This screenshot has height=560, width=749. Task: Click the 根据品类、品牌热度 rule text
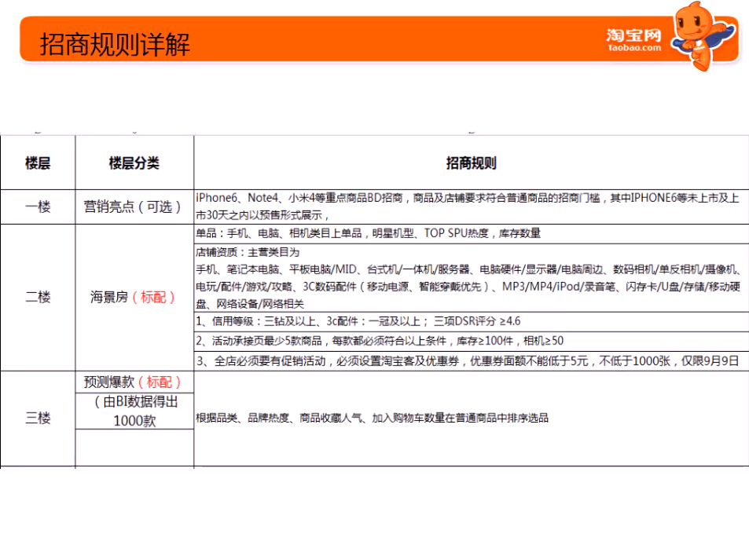coord(373,419)
